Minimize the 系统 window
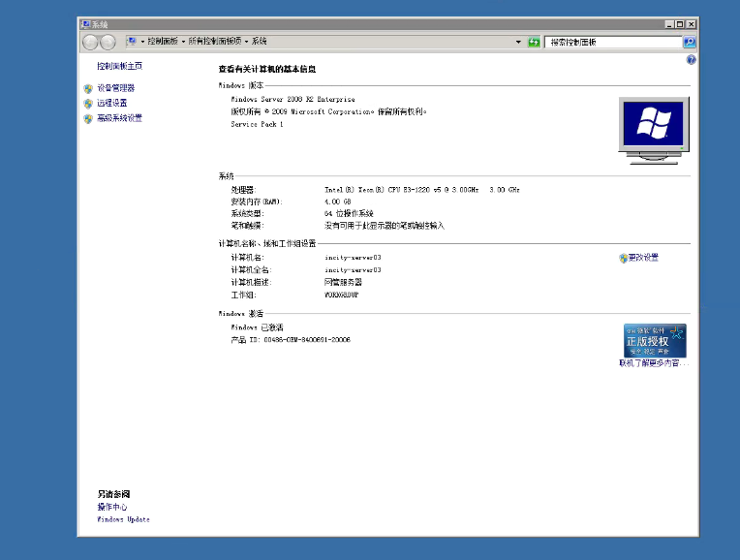The image size is (740, 560). pyautogui.click(x=668, y=24)
